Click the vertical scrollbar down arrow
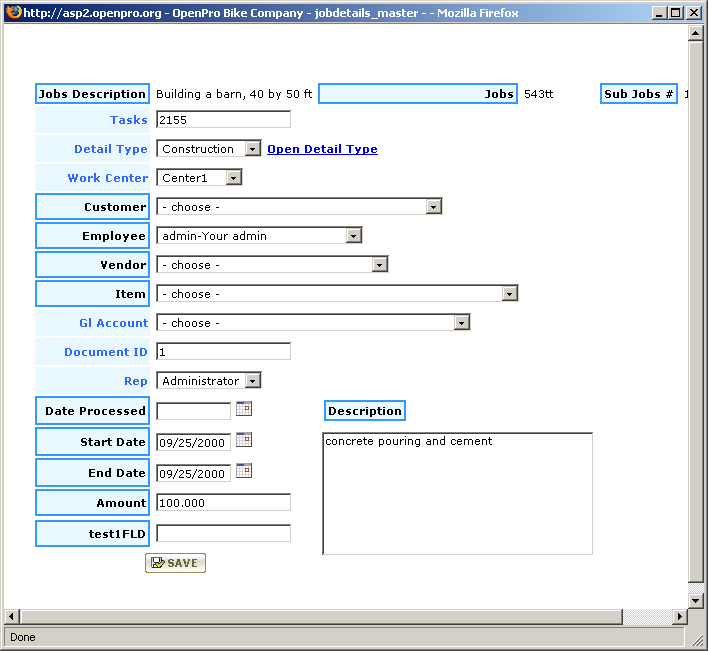 pos(696,599)
